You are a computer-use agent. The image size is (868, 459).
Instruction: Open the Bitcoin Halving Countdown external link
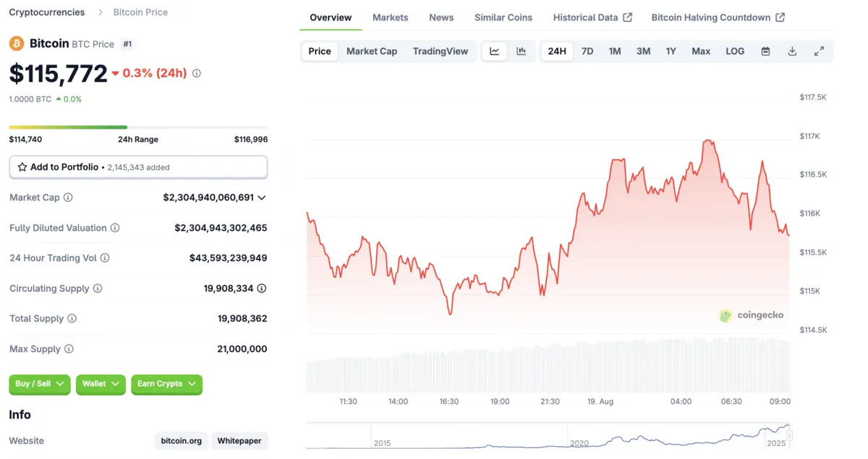point(712,17)
